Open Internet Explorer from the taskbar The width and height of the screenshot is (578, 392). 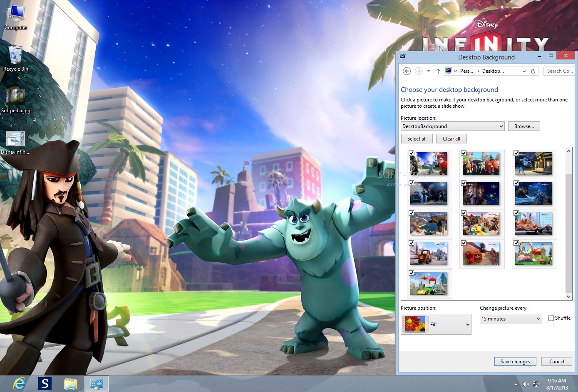(x=19, y=383)
